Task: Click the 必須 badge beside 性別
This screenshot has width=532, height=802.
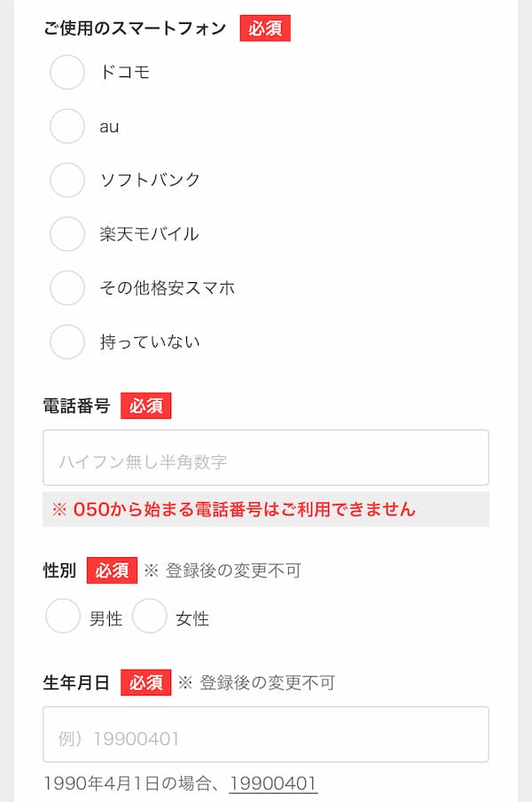Action: pos(112,570)
